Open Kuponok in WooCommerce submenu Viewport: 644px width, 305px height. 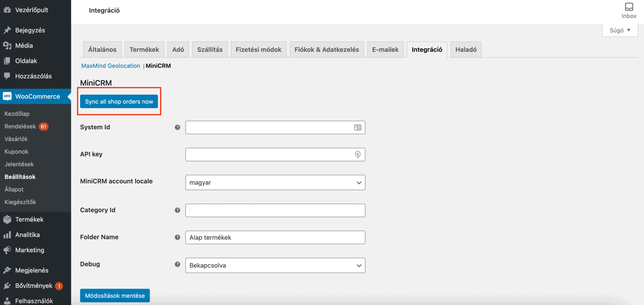coord(16,152)
